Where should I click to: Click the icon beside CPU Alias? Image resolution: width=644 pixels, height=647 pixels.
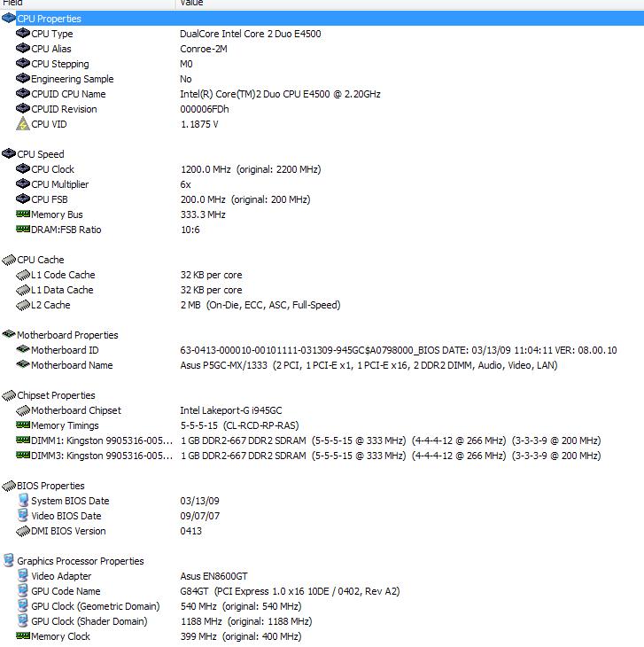23,48
